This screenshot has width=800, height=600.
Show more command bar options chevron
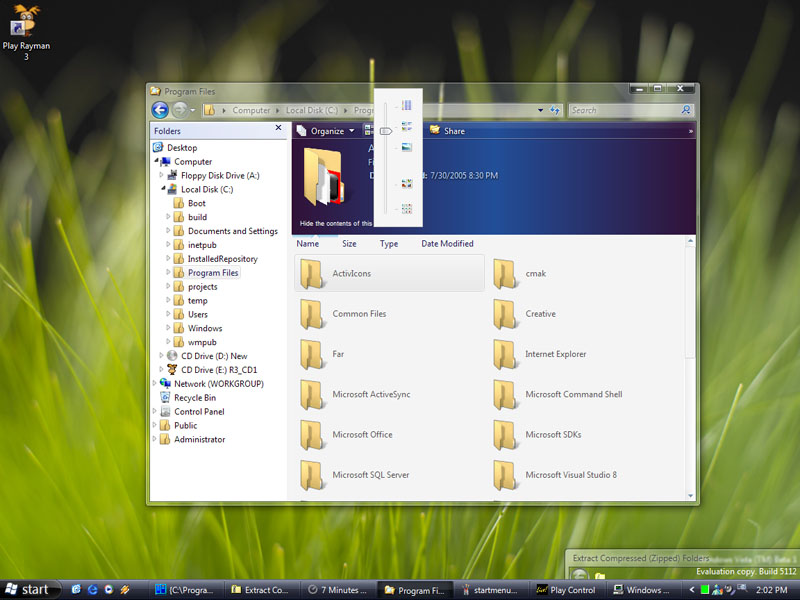[690, 131]
